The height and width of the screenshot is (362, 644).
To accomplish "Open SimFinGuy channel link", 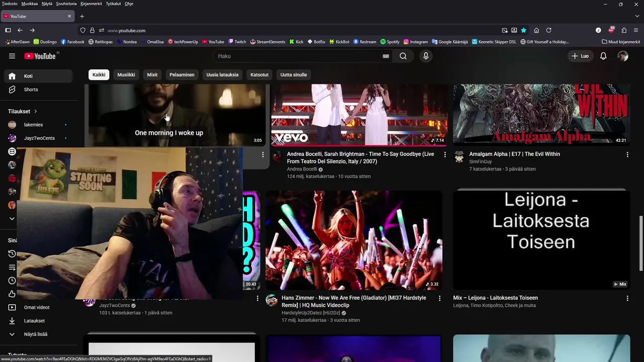I will tap(480, 162).
